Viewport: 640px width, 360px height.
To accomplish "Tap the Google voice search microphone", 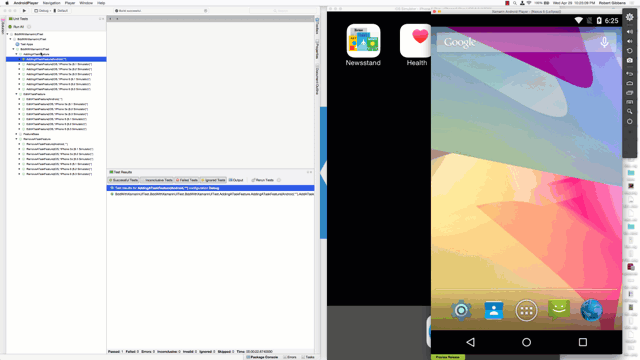I will coord(604,42).
